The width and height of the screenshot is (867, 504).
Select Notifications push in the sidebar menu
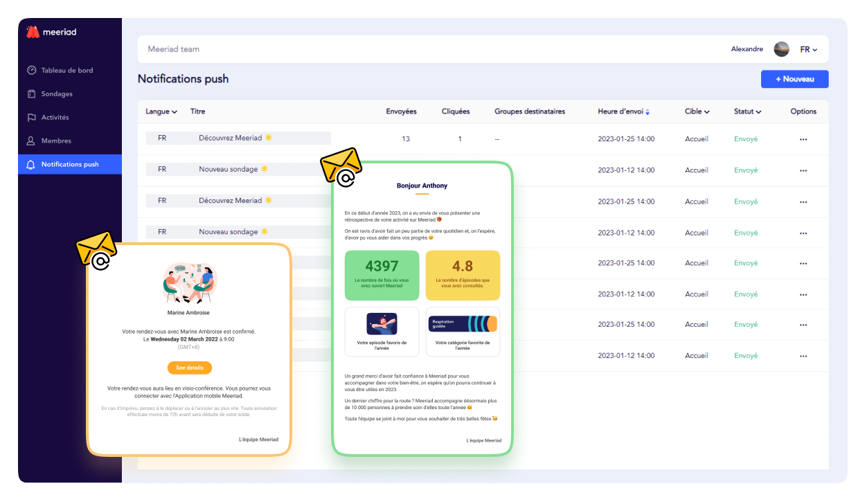70,164
